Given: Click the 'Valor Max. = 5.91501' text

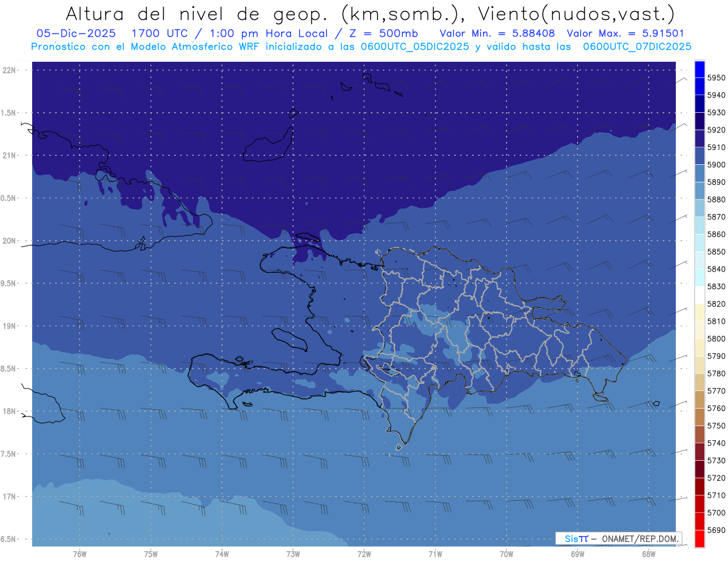Looking at the screenshot, I should click(627, 34).
